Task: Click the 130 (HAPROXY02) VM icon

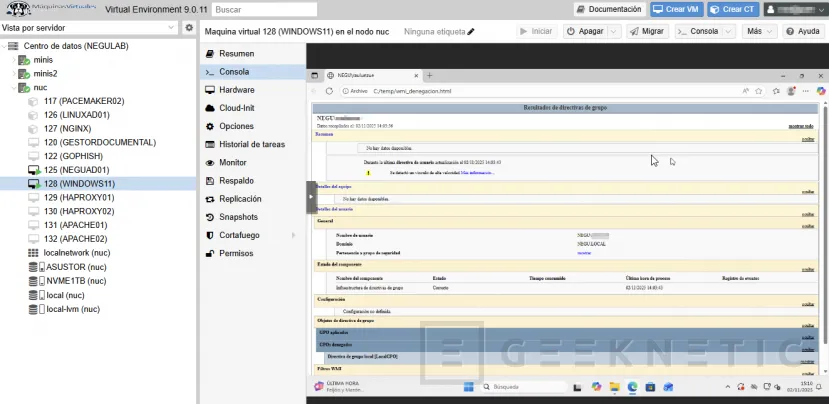Action: [x=33, y=211]
